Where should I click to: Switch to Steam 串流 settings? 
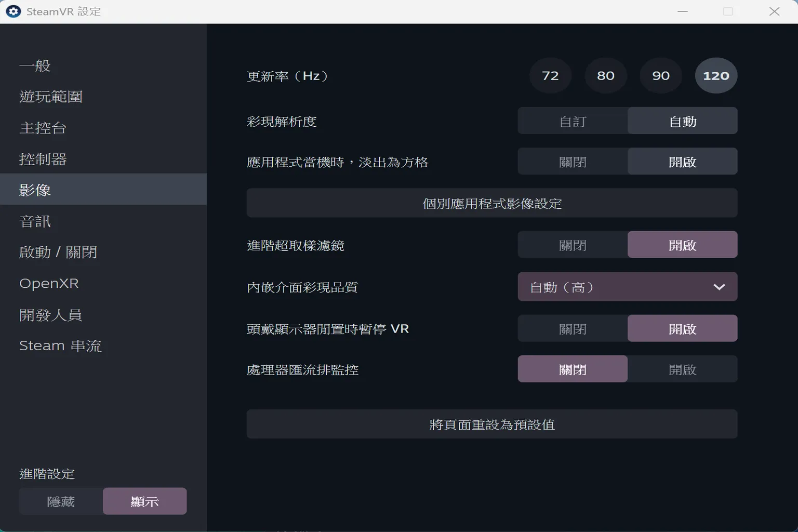pyautogui.click(x=60, y=345)
